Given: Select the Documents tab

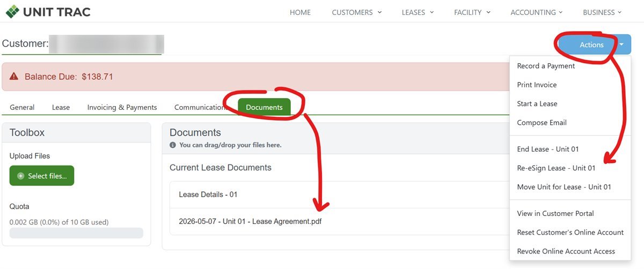Looking at the screenshot, I should coord(264,107).
